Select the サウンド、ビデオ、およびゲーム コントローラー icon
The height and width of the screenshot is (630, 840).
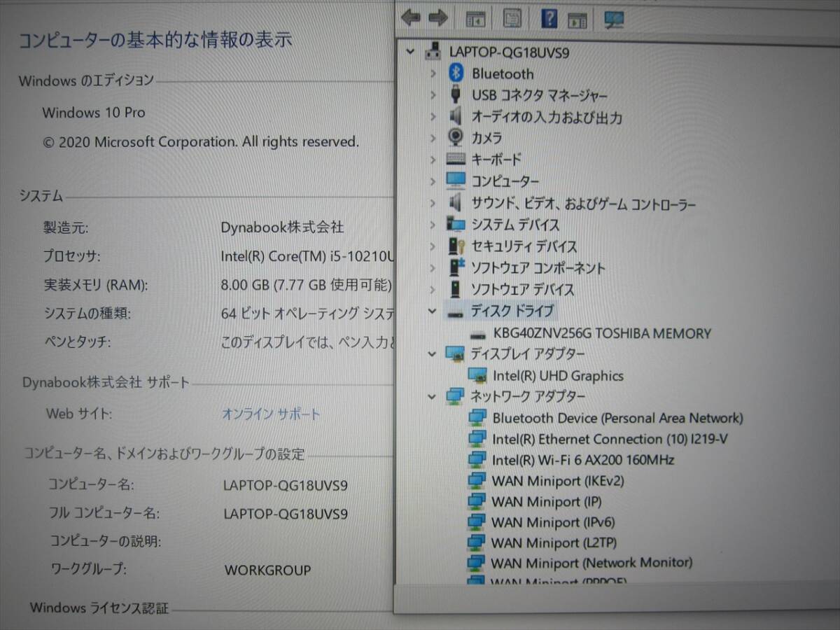click(456, 203)
